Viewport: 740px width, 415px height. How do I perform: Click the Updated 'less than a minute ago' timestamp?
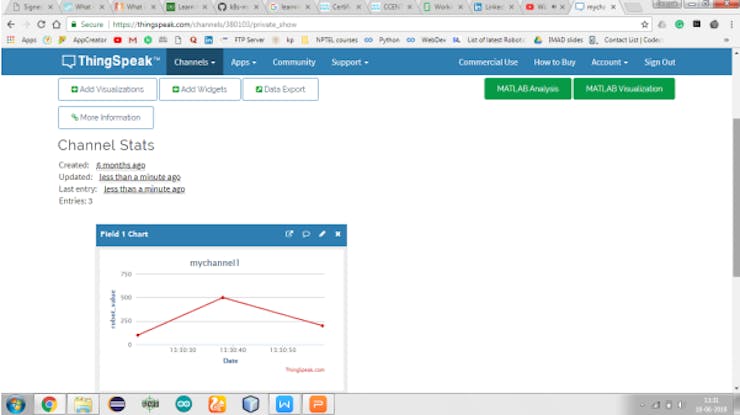(140, 177)
